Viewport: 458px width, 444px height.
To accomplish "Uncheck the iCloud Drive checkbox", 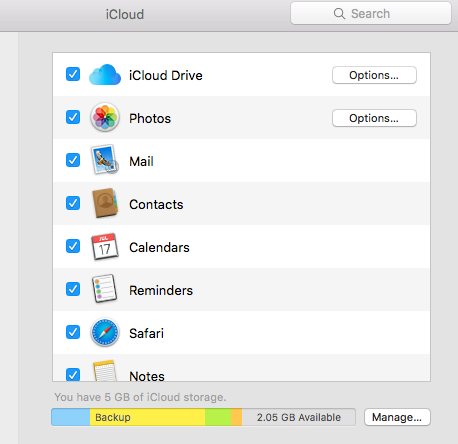I will tap(73, 74).
